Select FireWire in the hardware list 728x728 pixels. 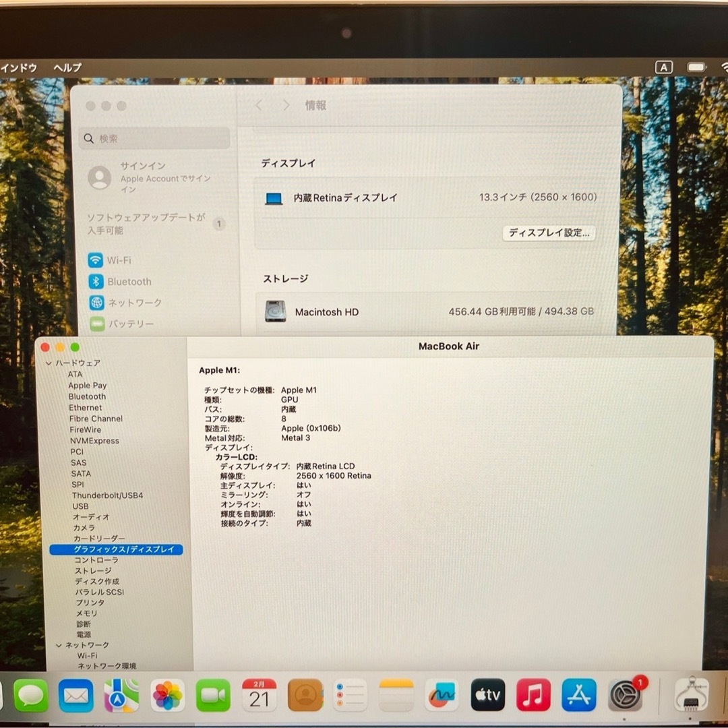point(86,430)
